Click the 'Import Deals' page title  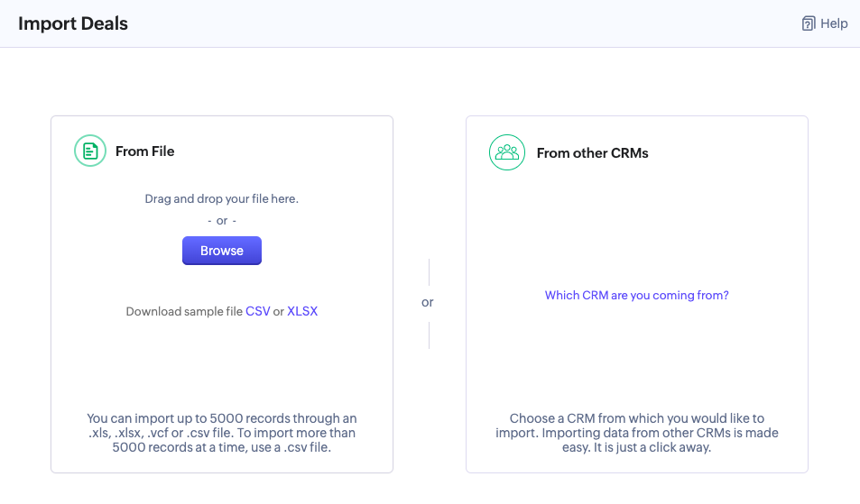[73, 23]
